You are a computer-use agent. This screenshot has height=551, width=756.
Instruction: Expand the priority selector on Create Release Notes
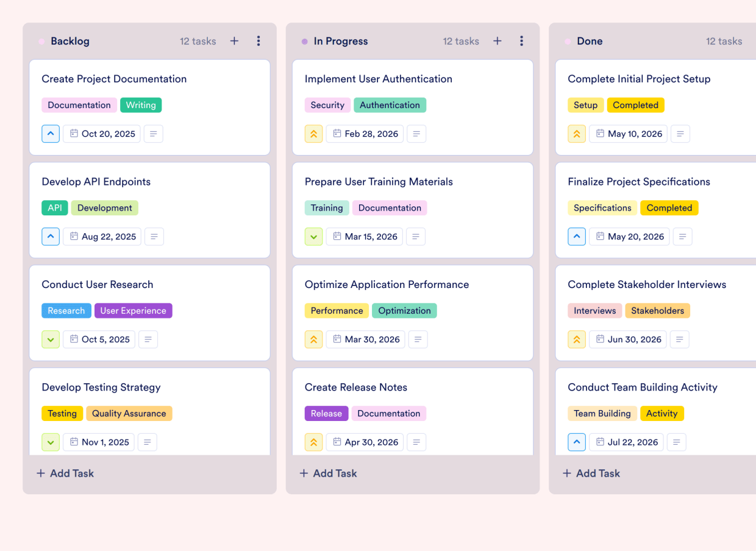pos(313,442)
